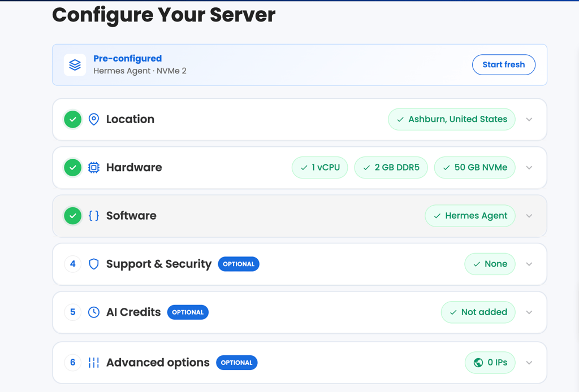This screenshot has width=579, height=392.
Task: Click the green checkmark circle beside Location
Action: click(73, 119)
